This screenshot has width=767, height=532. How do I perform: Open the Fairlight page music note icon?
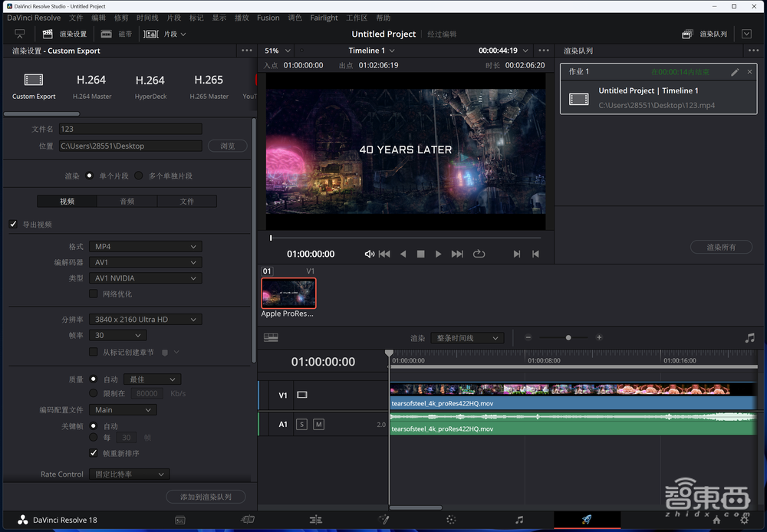519,520
